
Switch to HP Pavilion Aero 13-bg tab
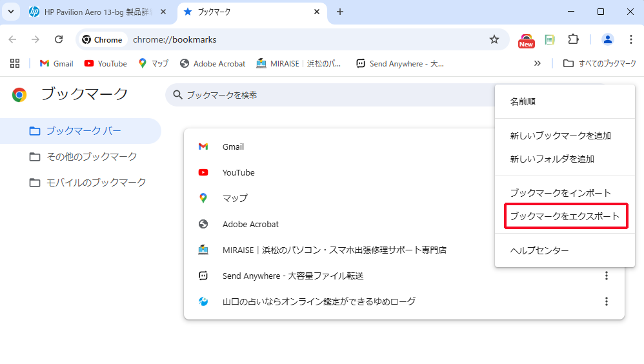point(97,12)
